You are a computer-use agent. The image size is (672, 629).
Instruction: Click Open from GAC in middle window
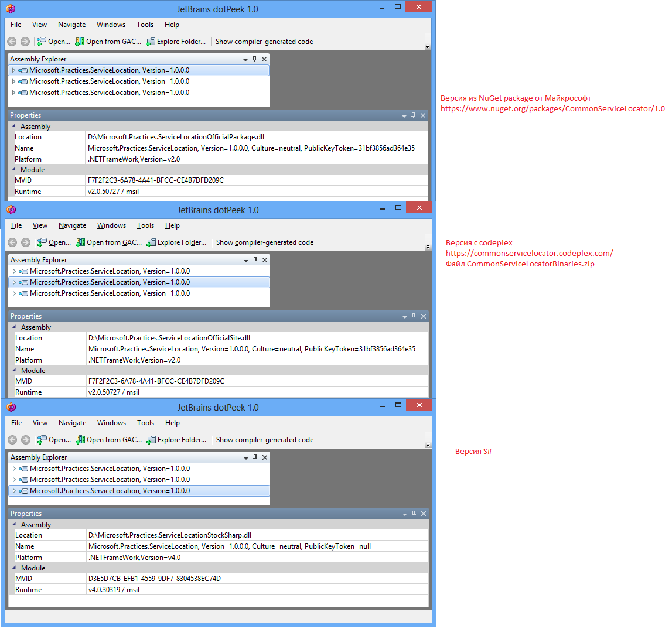(109, 242)
